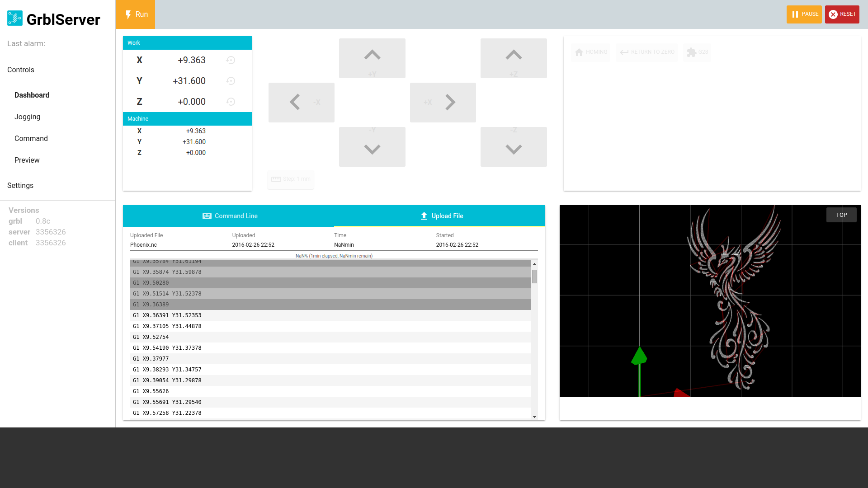Select Controls in the sidebar
Viewport: 868px width, 488px height.
[x=21, y=70]
